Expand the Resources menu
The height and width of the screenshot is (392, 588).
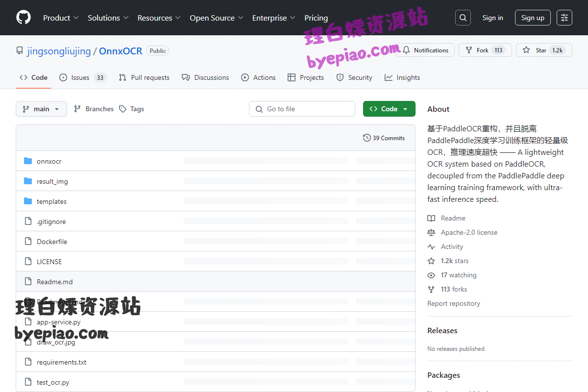point(159,18)
